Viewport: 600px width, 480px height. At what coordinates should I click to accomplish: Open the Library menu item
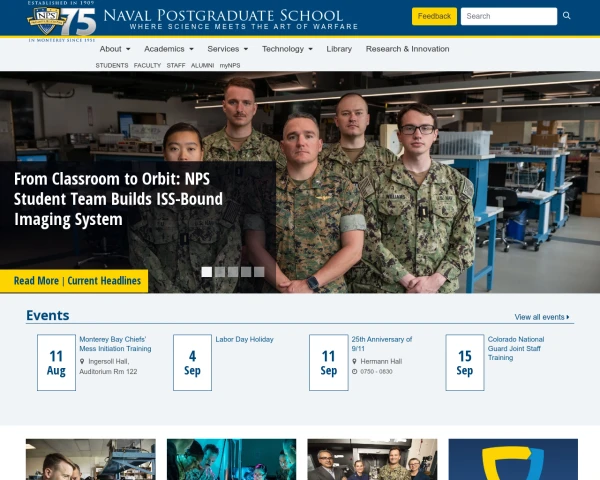(339, 49)
